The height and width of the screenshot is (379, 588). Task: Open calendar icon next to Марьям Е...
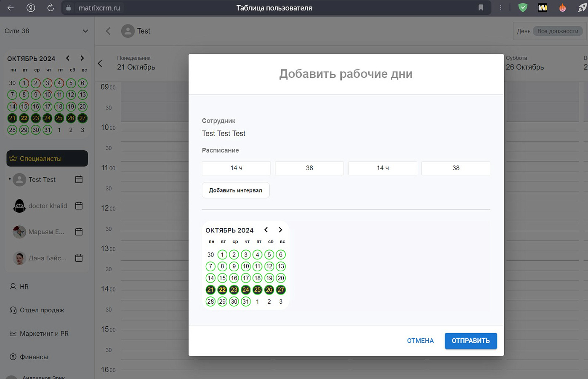(x=79, y=232)
